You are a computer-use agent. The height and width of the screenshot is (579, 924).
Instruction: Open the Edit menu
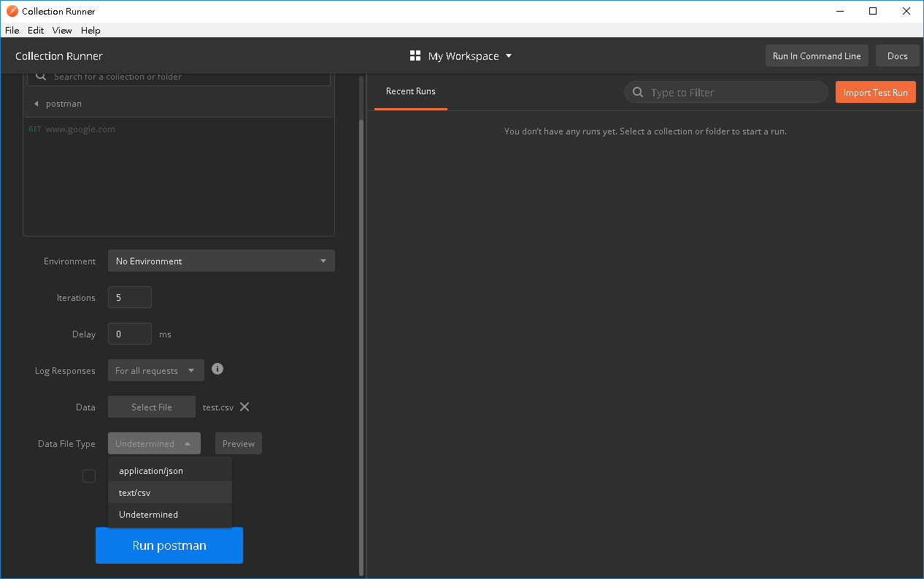point(36,31)
